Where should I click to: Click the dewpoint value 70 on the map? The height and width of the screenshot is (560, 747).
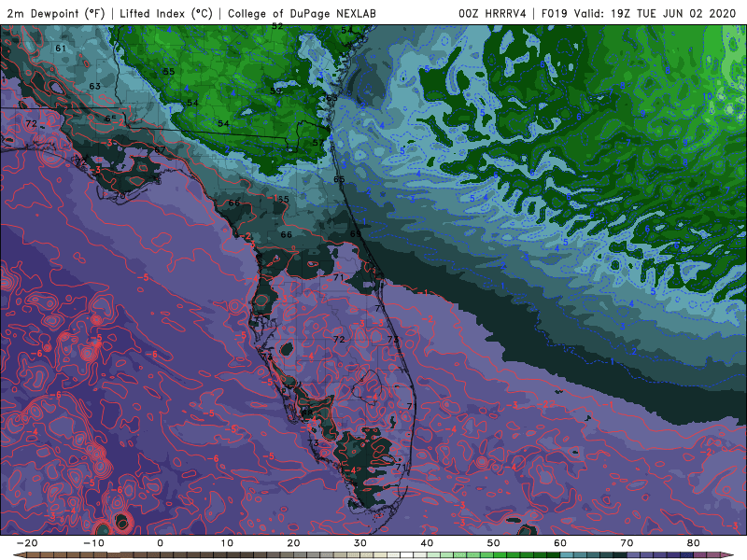(x=120, y=196)
